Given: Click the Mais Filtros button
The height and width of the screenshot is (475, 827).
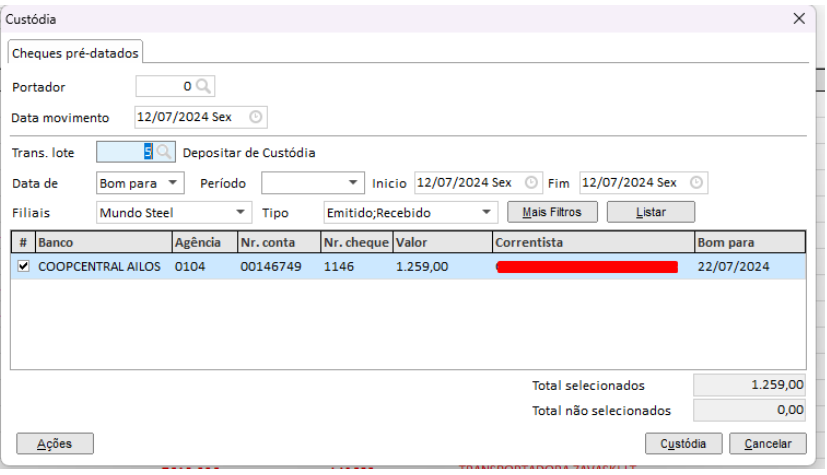Looking at the screenshot, I should point(552,212).
